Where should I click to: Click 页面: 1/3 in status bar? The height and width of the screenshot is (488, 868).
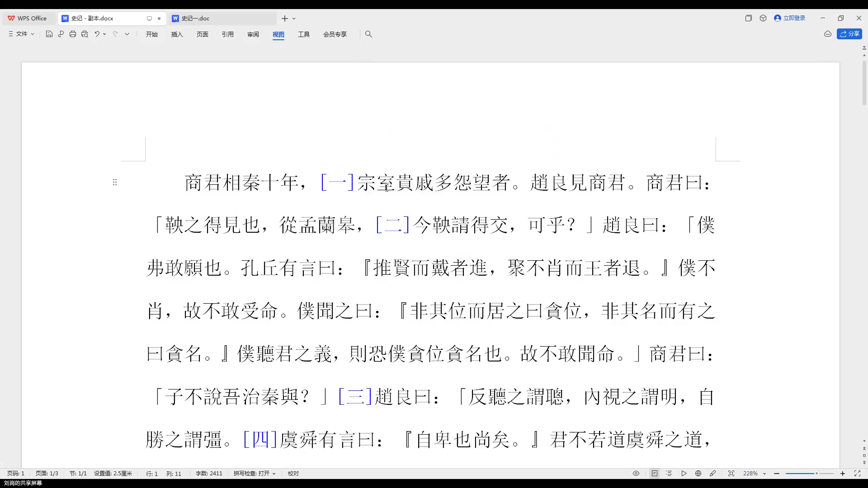47,474
